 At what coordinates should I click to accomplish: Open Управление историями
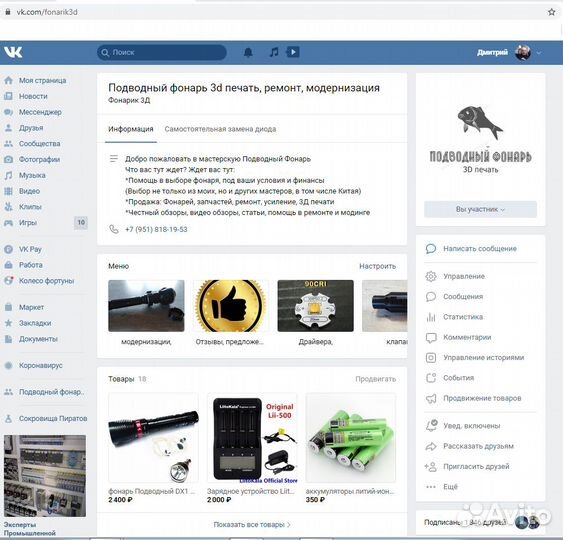coord(475,358)
